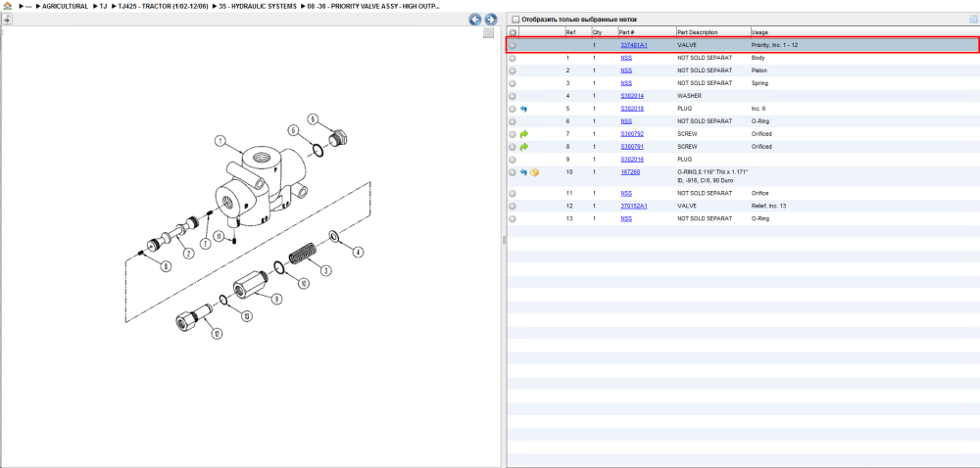Click the plus icon on Ref 11 Orifice row

point(513,194)
